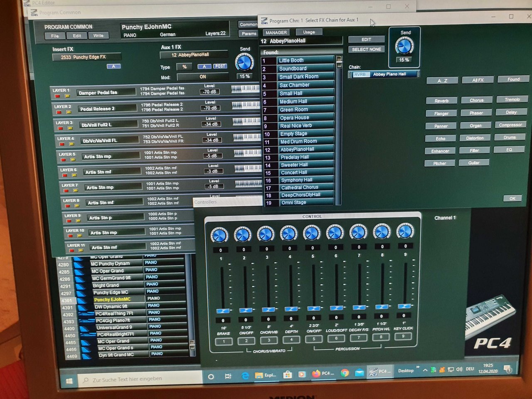The width and height of the screenshot is (532, 399).
Task: Open the Windows notification center icon
Action: 507,368
